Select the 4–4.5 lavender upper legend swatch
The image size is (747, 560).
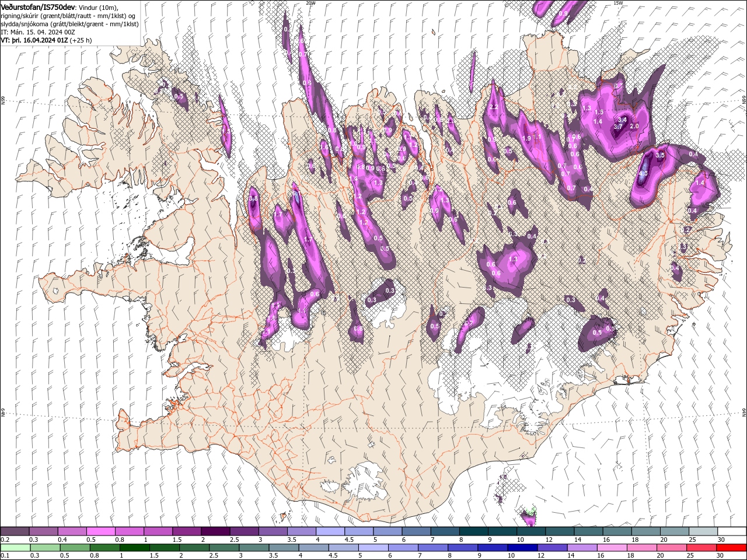click(330, 531)
